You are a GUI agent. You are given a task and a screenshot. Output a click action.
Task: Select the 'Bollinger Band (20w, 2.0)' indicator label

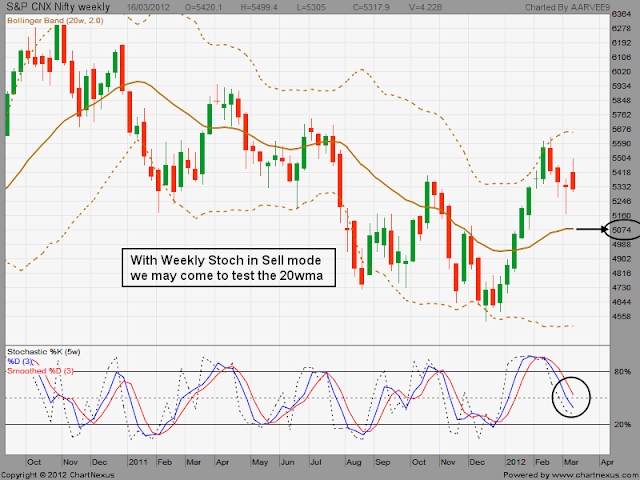[x=55, y=20]
